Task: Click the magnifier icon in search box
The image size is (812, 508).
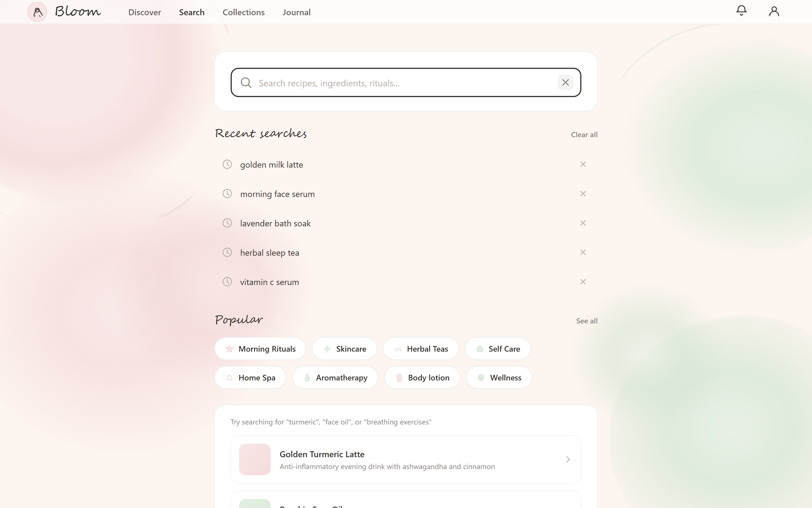Action: tap(246, 83)
